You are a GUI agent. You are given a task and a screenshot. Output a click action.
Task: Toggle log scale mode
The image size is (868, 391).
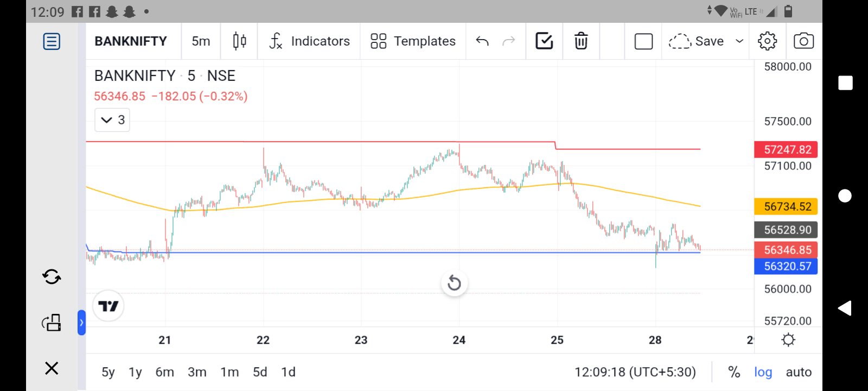pos(763,372)
